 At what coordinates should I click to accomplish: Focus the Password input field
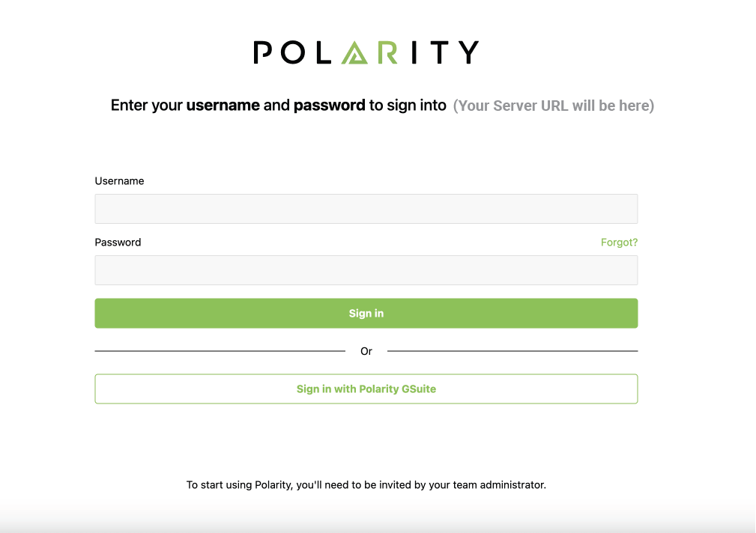tap(366, 270)
